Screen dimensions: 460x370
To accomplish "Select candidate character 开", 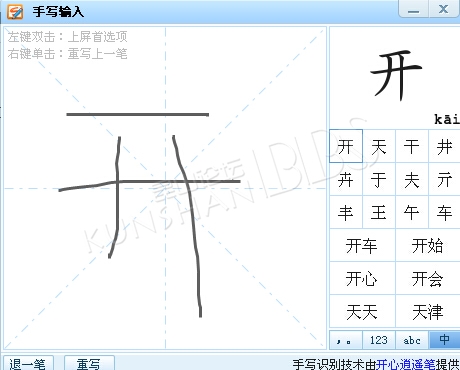I will click(346, 146).
